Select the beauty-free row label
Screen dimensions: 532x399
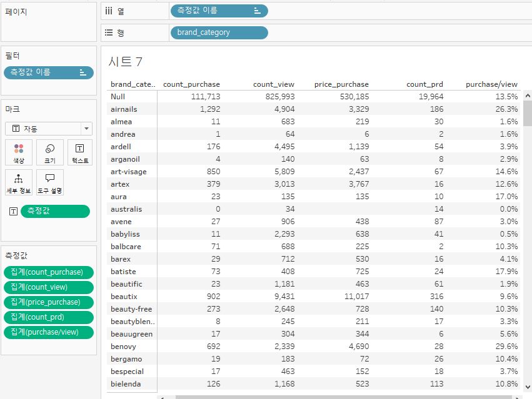[x=131, y=309]
